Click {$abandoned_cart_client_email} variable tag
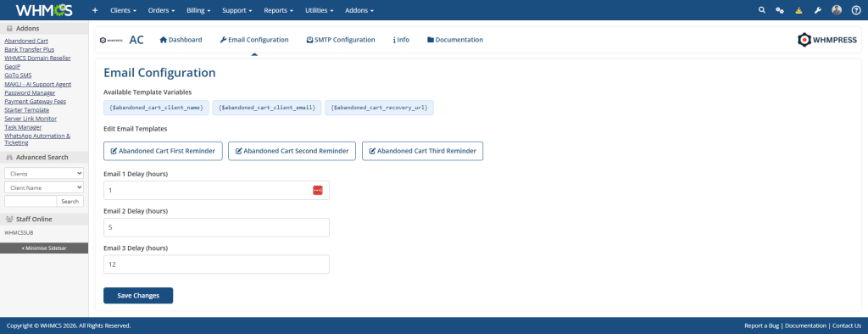Screen dimensions: 868x334 267,108
